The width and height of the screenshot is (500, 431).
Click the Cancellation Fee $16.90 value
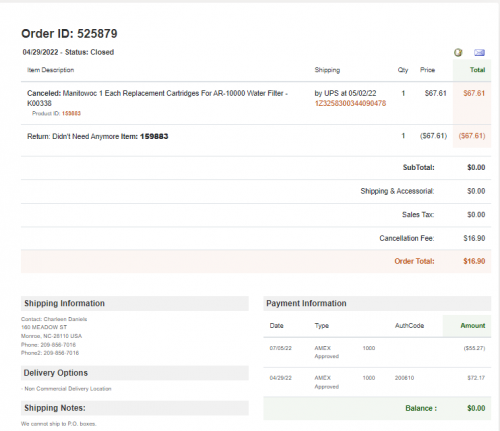click(474, 238)
